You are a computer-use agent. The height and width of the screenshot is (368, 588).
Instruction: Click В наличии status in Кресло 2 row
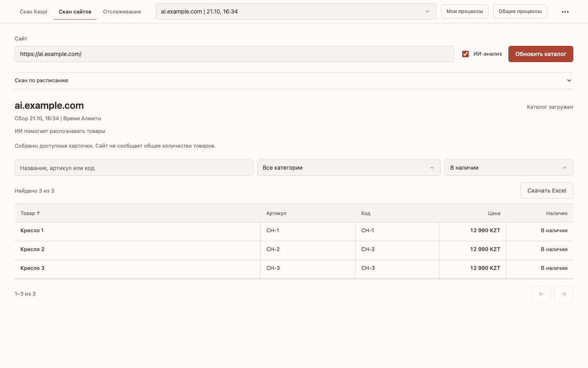[554, 249]
